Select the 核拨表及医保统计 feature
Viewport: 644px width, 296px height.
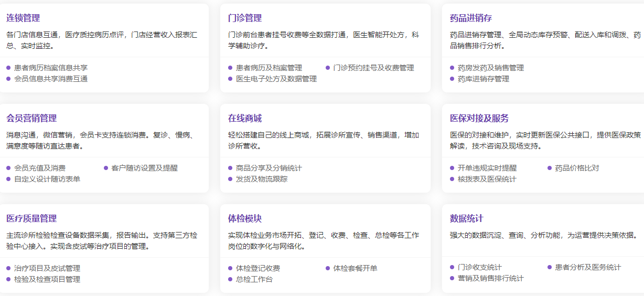[487, 179]
